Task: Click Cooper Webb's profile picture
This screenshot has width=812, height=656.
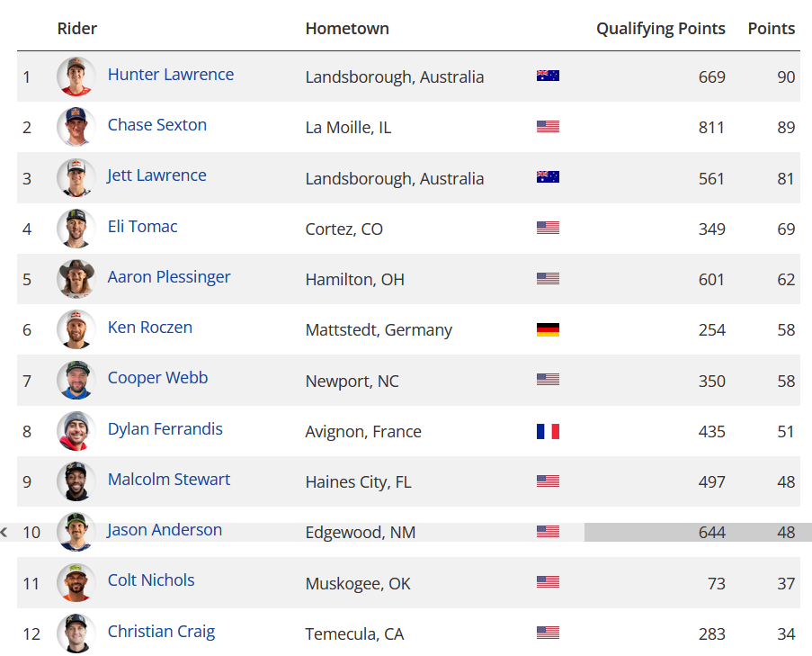Action: (76, 380)
